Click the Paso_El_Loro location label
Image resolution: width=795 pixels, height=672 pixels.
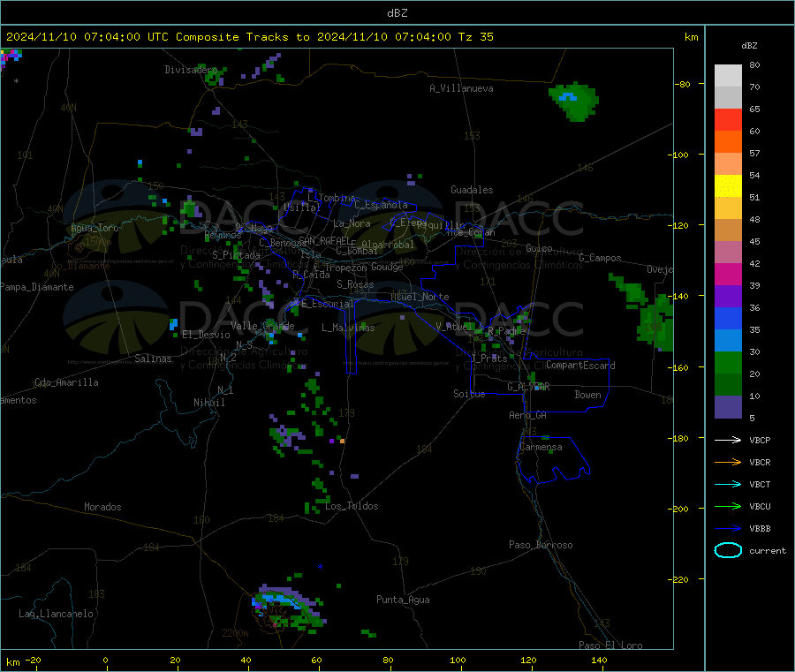click(x=610, y=646)
